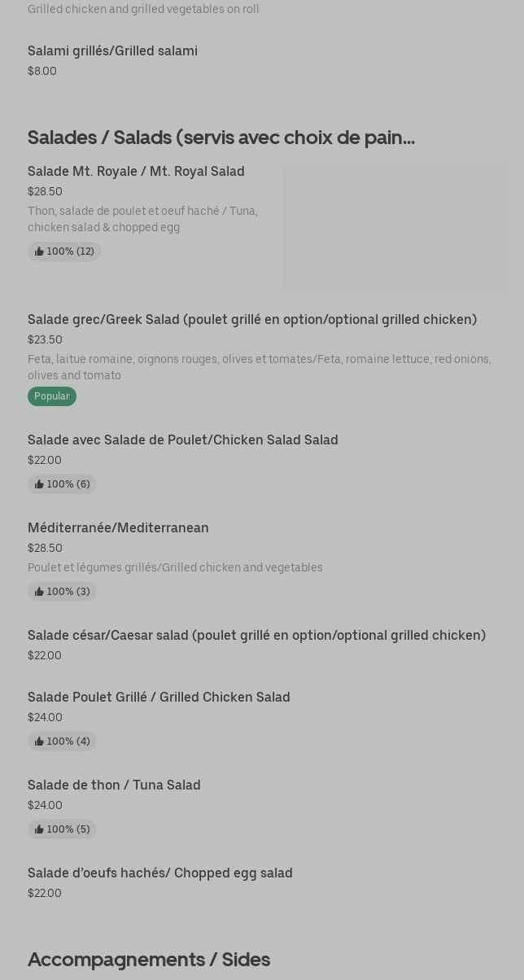Click thumbs-up rating under Méditerranée/Mediterranean
This screenshot has height=980, width=524.
point(63,592)
